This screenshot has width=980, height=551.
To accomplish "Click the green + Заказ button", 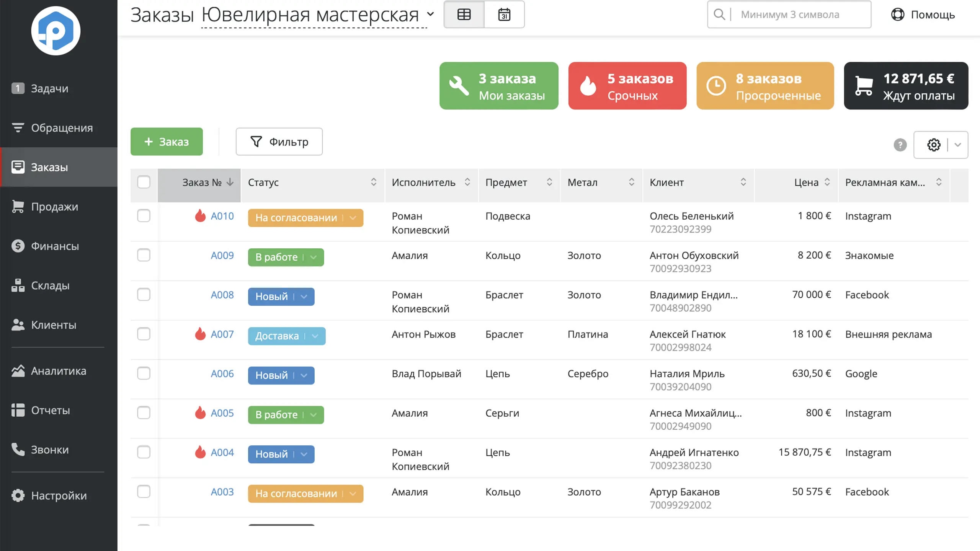I will [x=167, y=142].
